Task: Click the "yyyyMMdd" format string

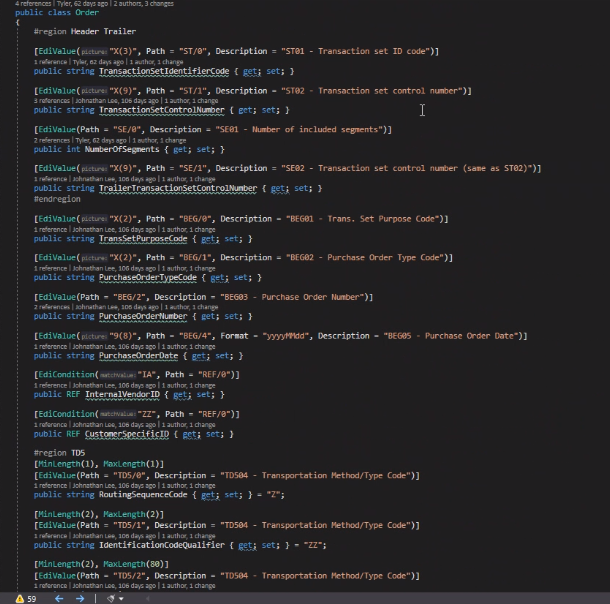Action: pyautogui.click(x=287, y=336)
